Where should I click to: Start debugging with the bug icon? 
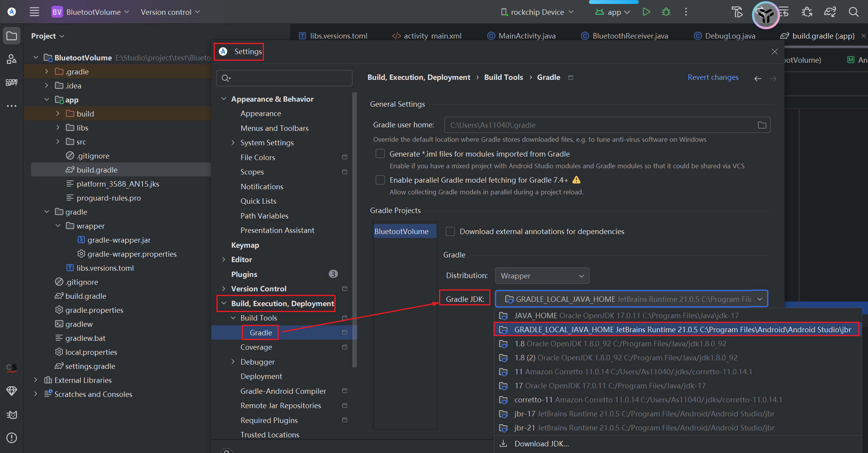(x=666, y=12)
